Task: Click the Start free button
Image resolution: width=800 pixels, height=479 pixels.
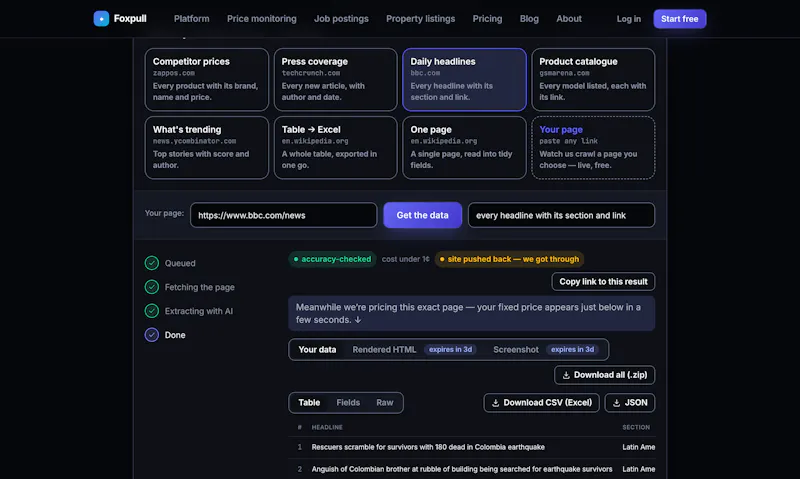Action: [x=680, y=19]
